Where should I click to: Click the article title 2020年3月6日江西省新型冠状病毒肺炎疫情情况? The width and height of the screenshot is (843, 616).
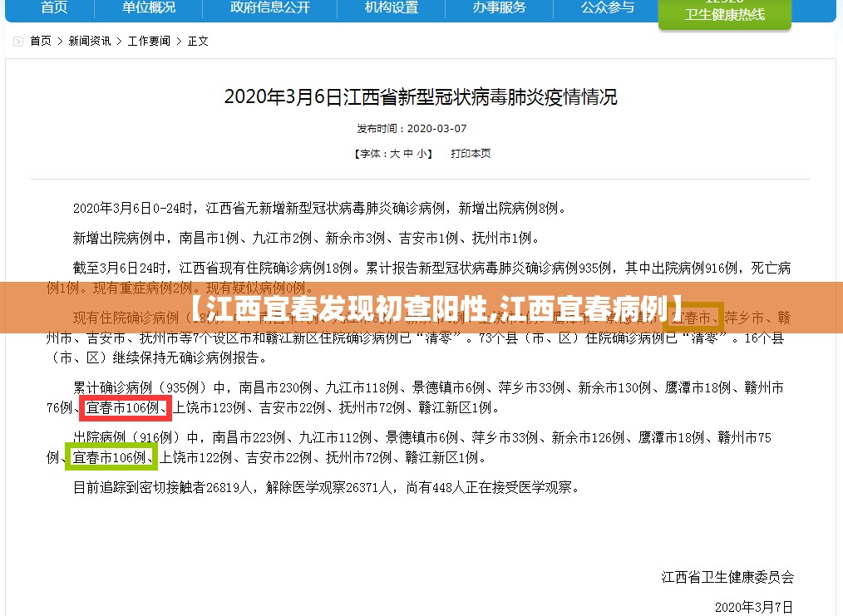421,96
